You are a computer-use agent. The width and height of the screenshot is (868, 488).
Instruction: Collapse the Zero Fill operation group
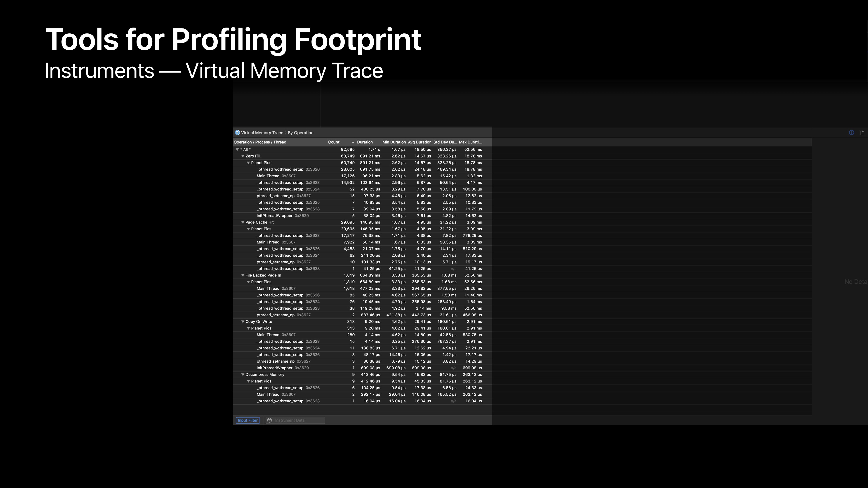(243, 156)
